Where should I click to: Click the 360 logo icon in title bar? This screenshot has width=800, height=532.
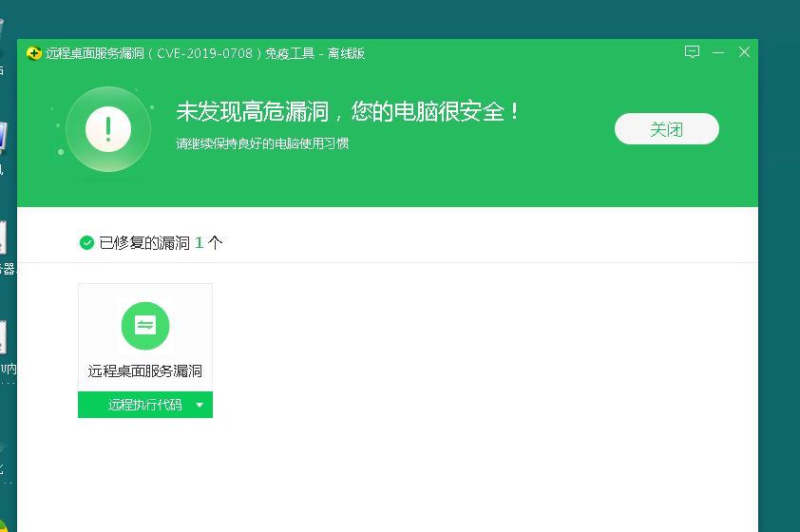(x=33, y=53)
